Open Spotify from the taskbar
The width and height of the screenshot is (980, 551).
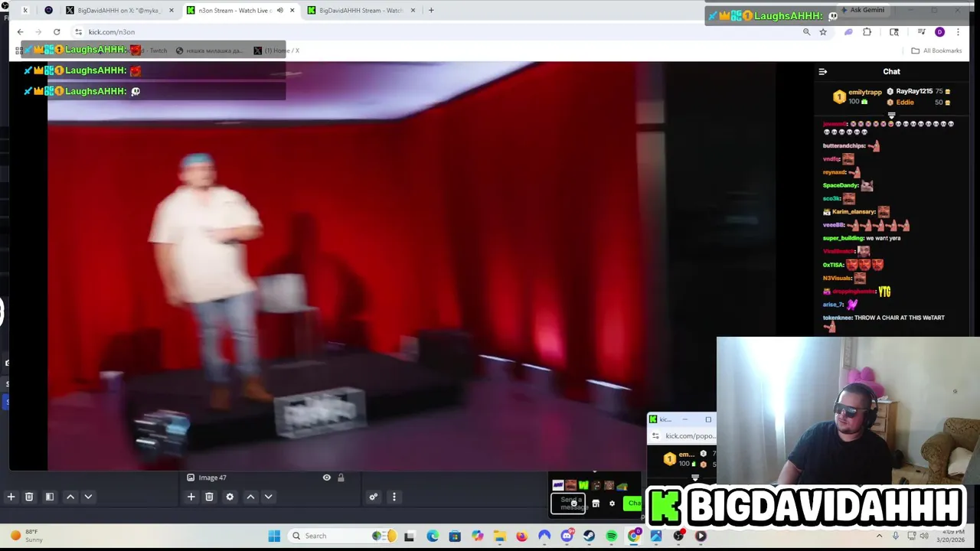tap(612, 536)
